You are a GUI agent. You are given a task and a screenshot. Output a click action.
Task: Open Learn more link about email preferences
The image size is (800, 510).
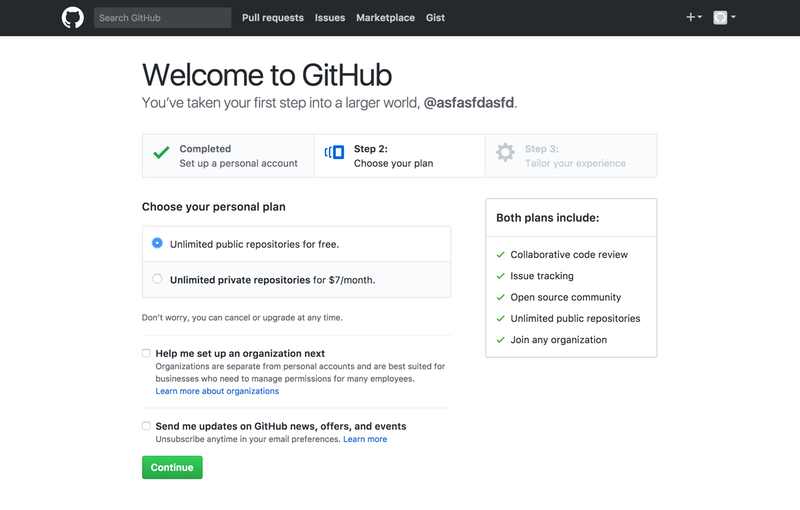[x=365, y=439]
